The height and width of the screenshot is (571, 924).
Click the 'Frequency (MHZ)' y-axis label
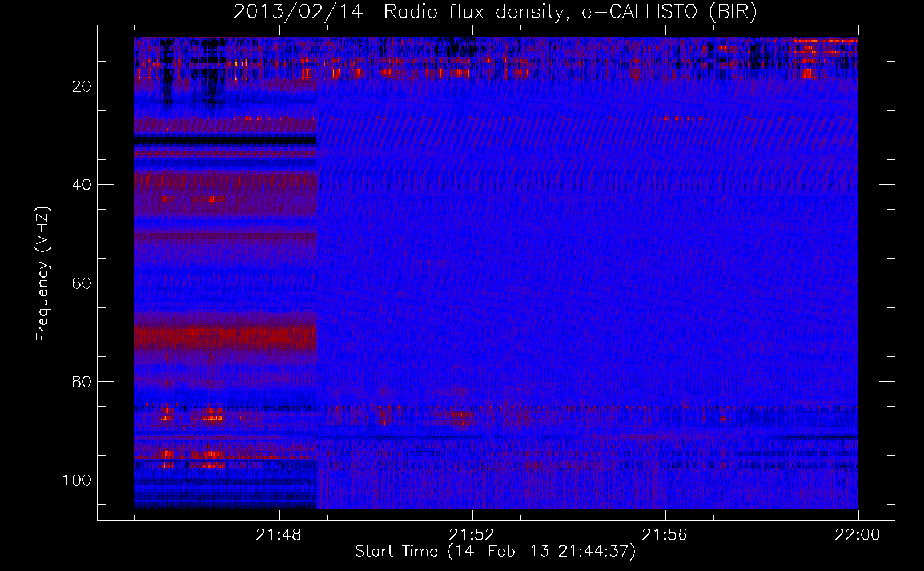[43, 274]
